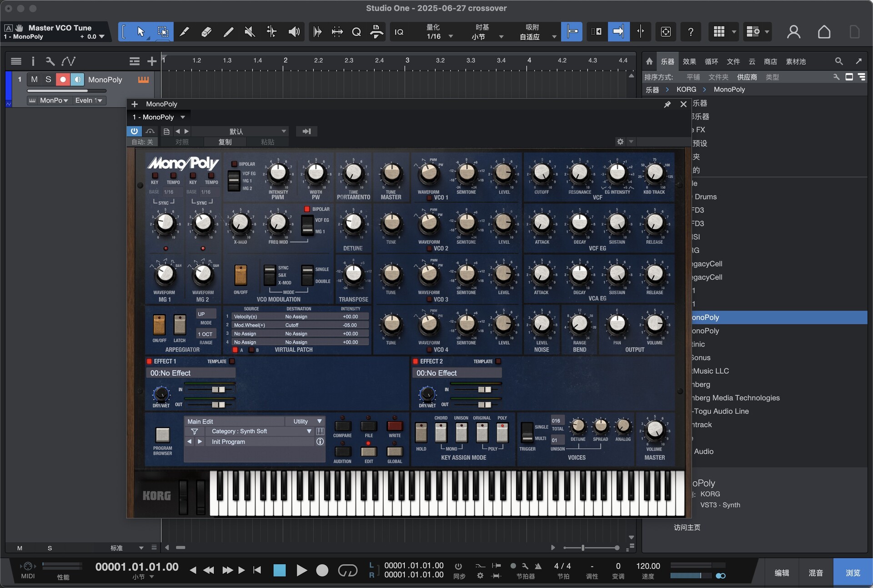
Task: Click Init Program name field
Action: [260, 442]
